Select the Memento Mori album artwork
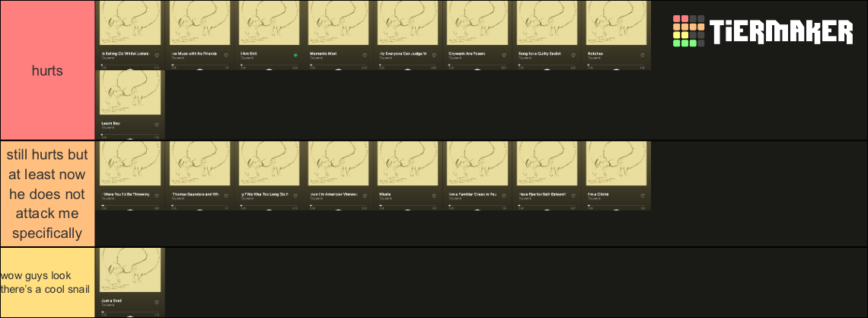The height and width of the screenshot is (318, 868). coord(339,23)
